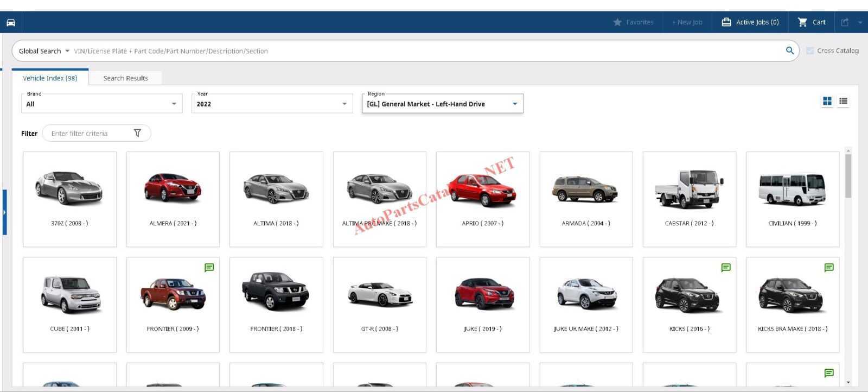Expand the left side panel arrow
The height and width of the screenshot is (392, 868).
click(4, 212)
